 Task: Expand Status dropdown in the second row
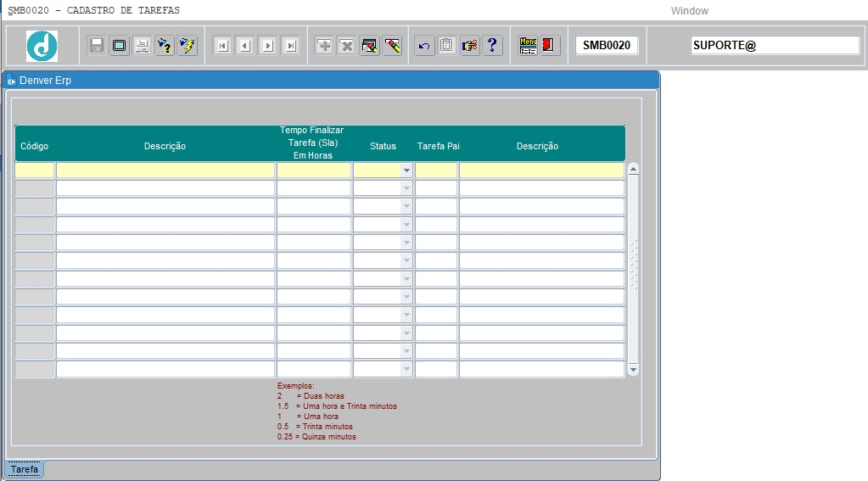(406, 188)
